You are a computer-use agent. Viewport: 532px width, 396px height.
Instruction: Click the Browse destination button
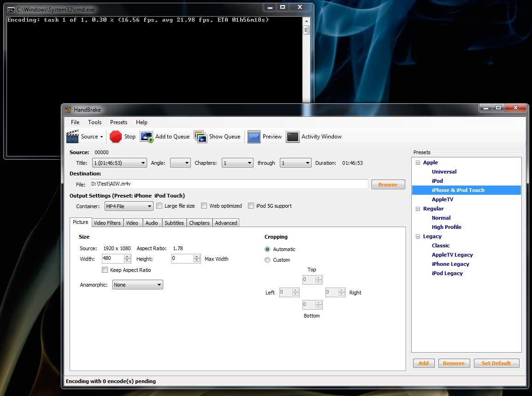(x=388, y=185)
